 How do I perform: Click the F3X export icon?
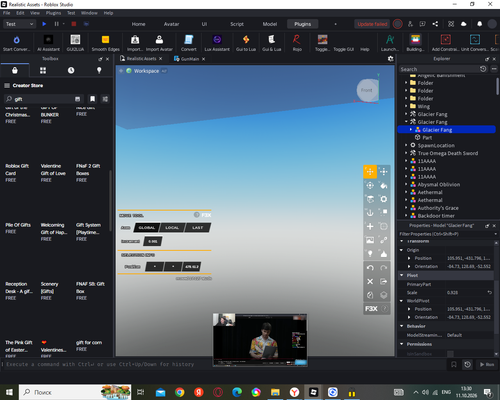tap(384, 281)
